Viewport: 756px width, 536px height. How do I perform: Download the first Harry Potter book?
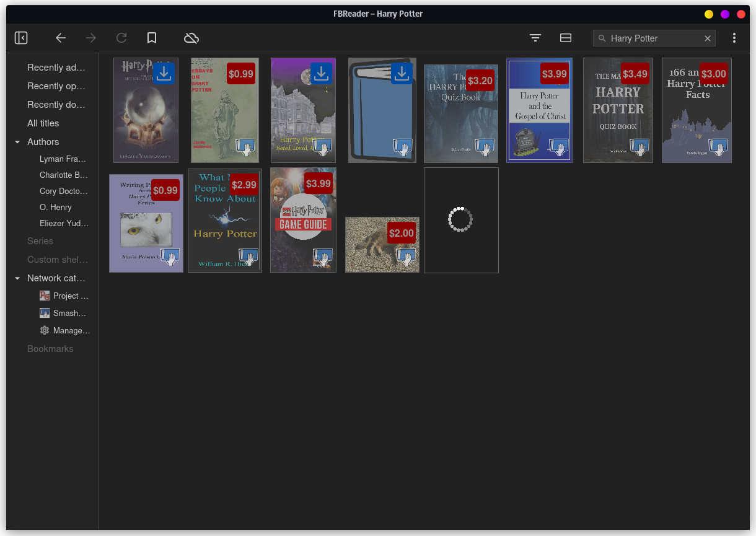tap(164, 73)
